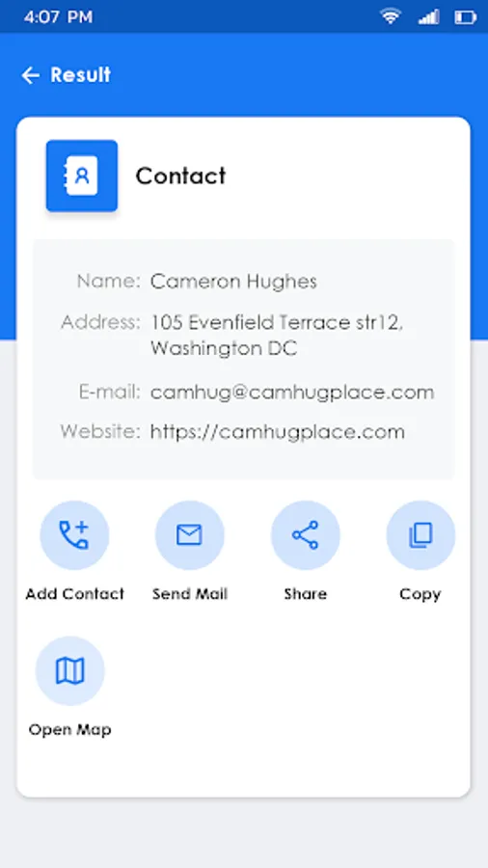Open the https://camhugplace.com website link
The width and height of the screenshot is (488, 868).
[277, 432]
